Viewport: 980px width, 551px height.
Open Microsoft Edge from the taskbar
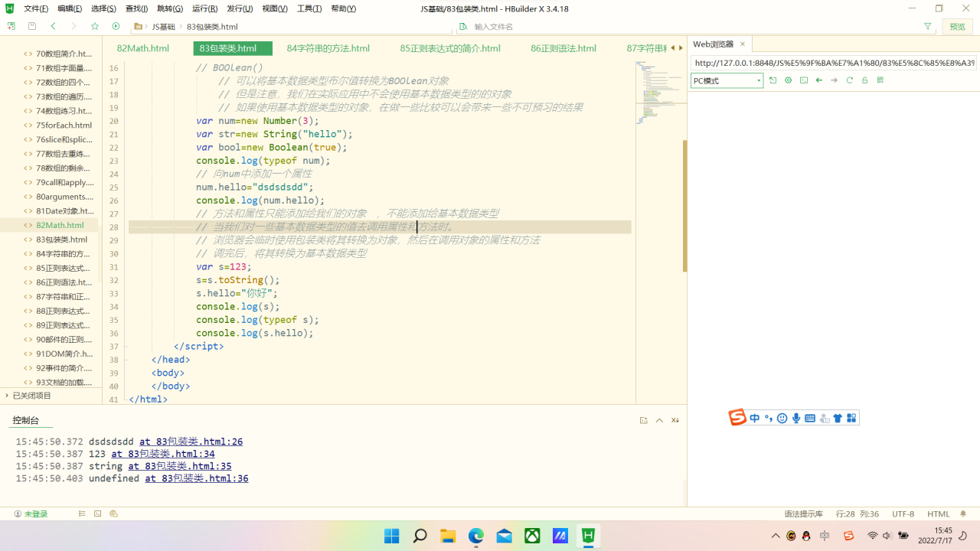[x=476, y=536]
